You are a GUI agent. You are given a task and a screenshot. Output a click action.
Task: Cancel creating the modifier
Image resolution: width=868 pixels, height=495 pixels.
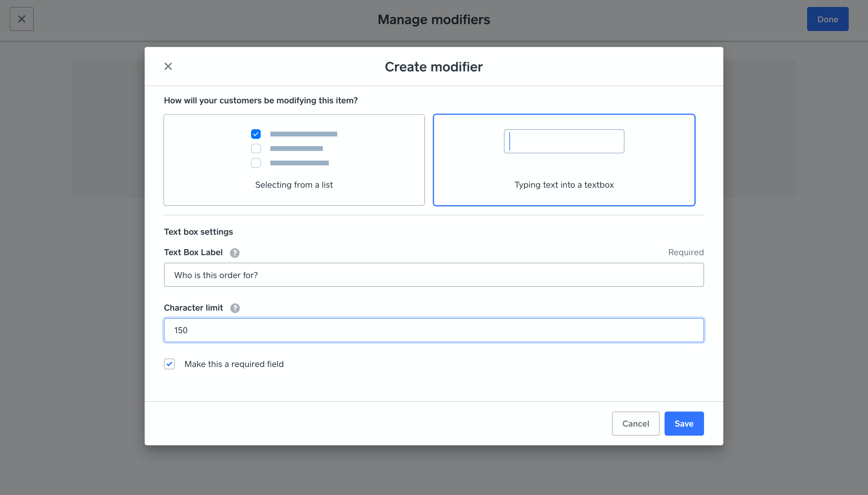pos(635,423)
